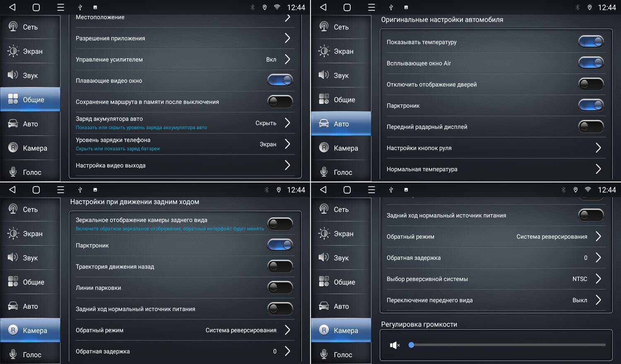Enable Линии парковки switch
Viewport: 621px width, 364px height.
[280, 287]
